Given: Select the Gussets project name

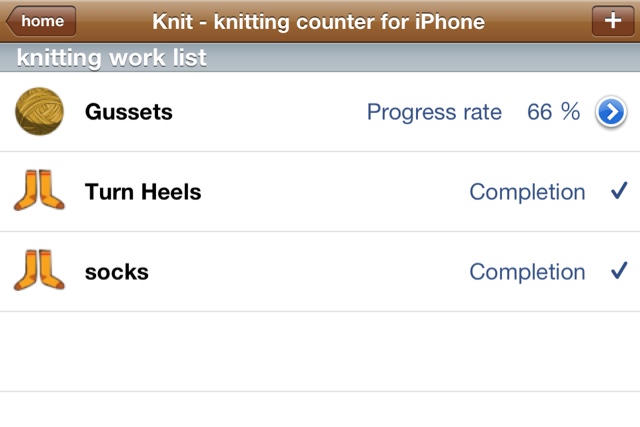Looking at the screenshot, I should tap(129, 112).
